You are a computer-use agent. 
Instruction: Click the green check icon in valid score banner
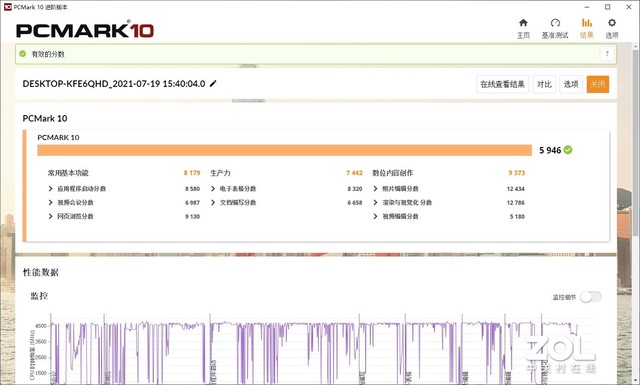(x=23, y=53)
